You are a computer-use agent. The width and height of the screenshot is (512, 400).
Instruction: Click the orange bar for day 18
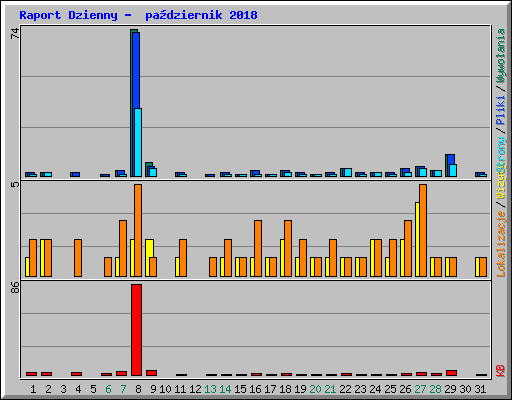click(288, 248)
